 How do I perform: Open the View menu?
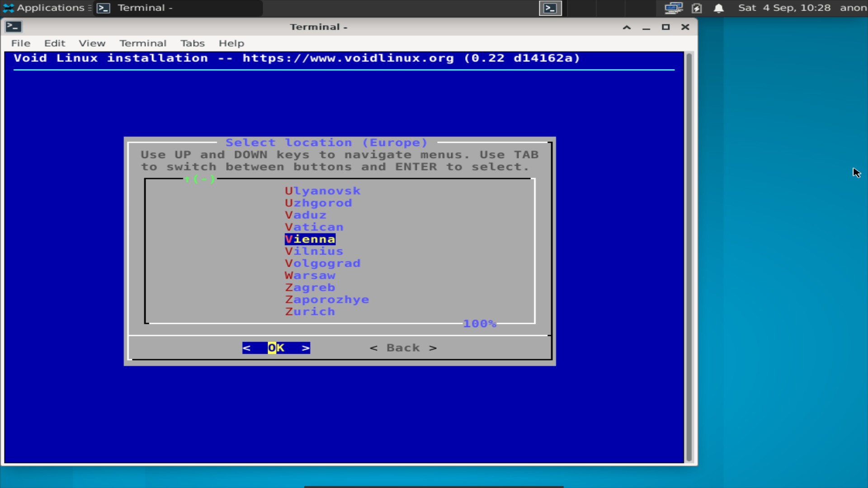pyautogui.click(x=92, y=43)
